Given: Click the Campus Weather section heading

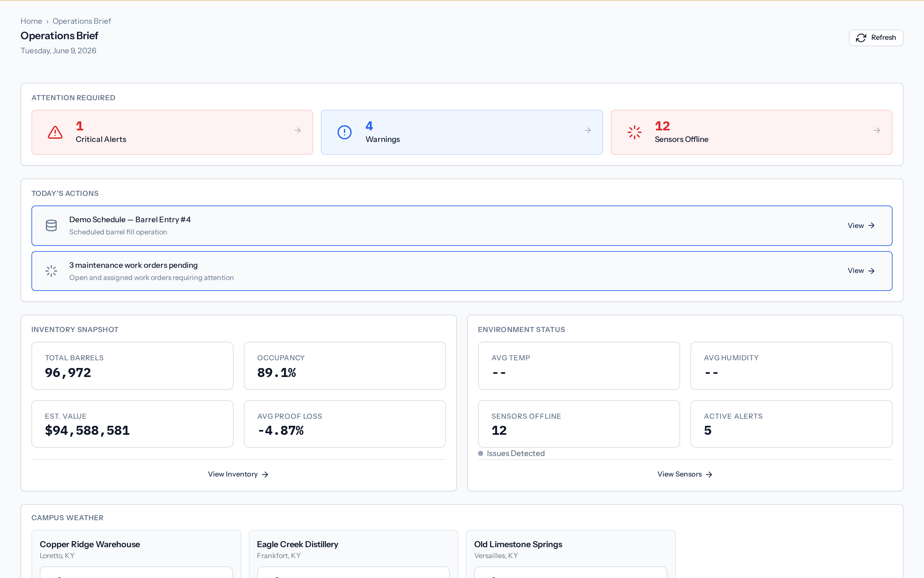Looking at the screenshot, I should tap(67, 518).
